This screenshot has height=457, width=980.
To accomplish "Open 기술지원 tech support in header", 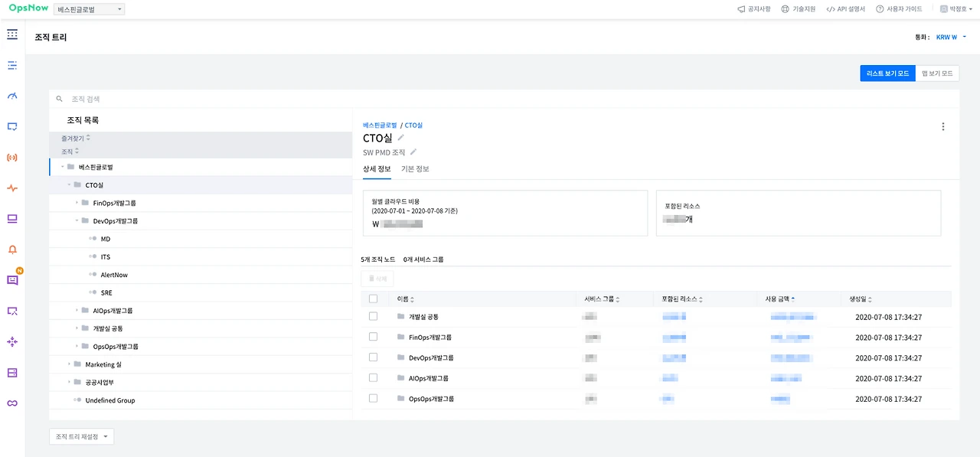I will tap(799, 9).
